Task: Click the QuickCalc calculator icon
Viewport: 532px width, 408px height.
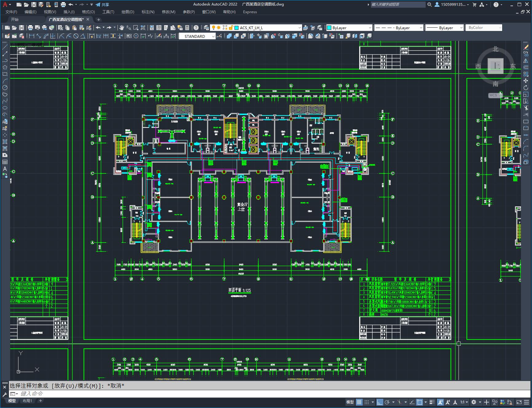Action: 187,28
